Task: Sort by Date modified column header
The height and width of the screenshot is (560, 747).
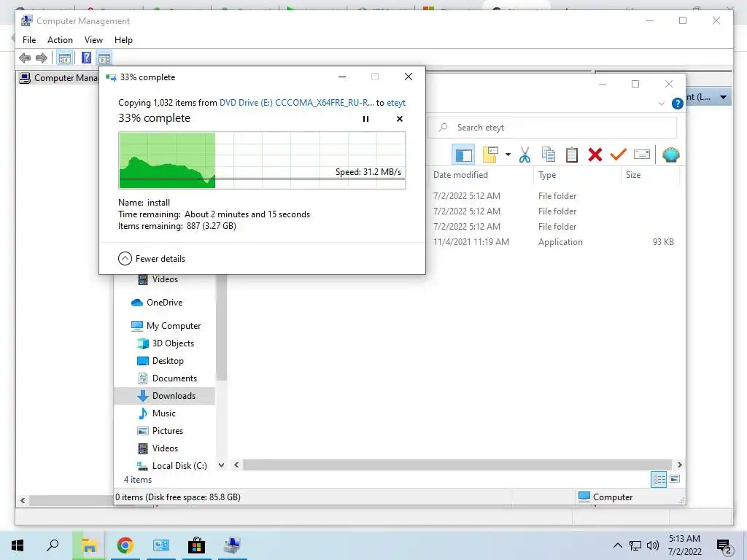Action: click(460, 175)
